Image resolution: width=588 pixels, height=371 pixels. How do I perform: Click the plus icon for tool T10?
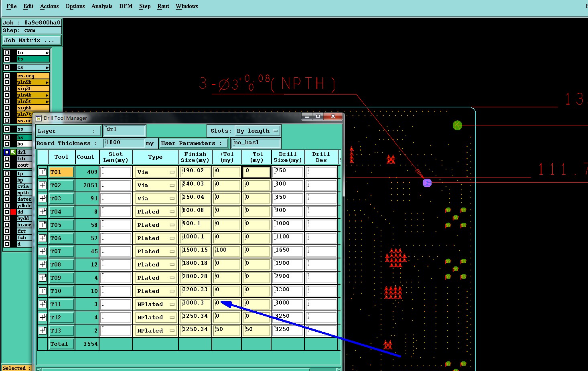pyautogui.click(x=43, y=291)
